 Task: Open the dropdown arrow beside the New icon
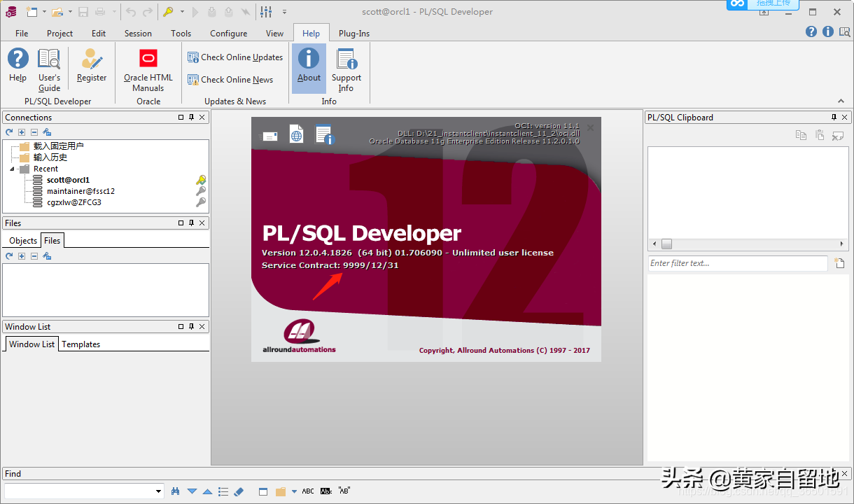44,12
